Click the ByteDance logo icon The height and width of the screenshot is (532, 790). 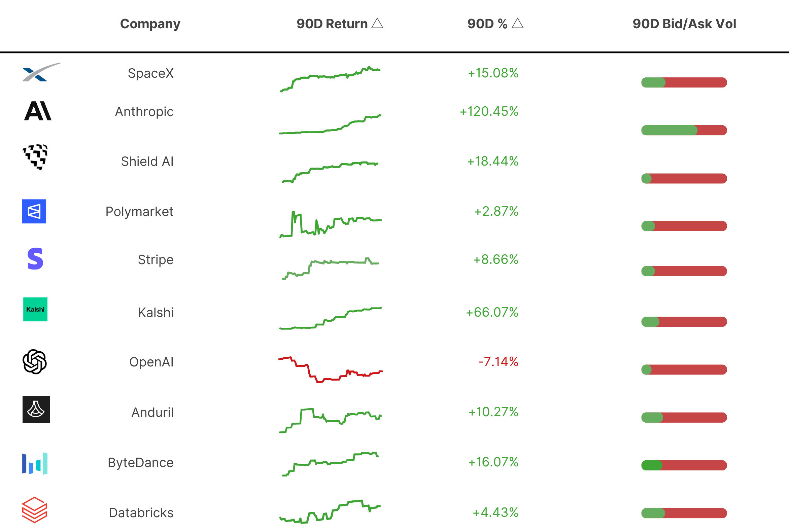pyautogui.click(x=35, y=463)
